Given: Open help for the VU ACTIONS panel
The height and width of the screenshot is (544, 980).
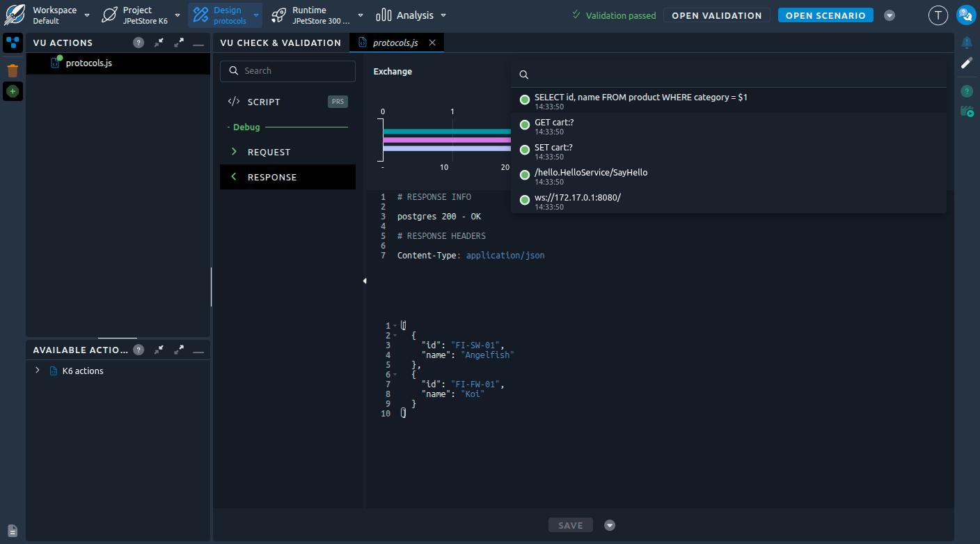Looking at the screenshot, I should [x=139, y=42].
